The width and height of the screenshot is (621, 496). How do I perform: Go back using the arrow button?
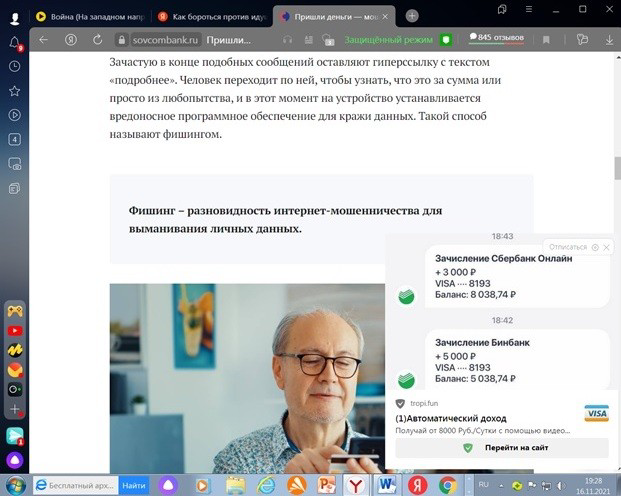pyautogui.click(x=42, y=39)
